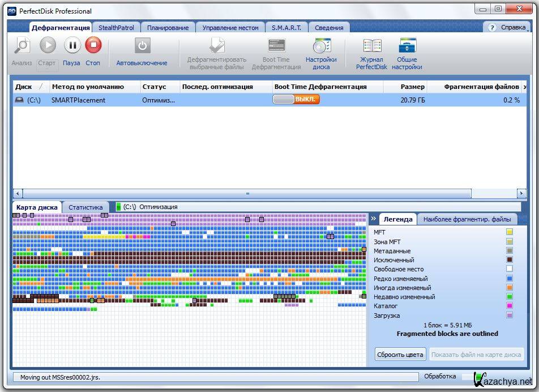Click the Pause defragmentation icon
Screen dimensions: 539x392
72,45
